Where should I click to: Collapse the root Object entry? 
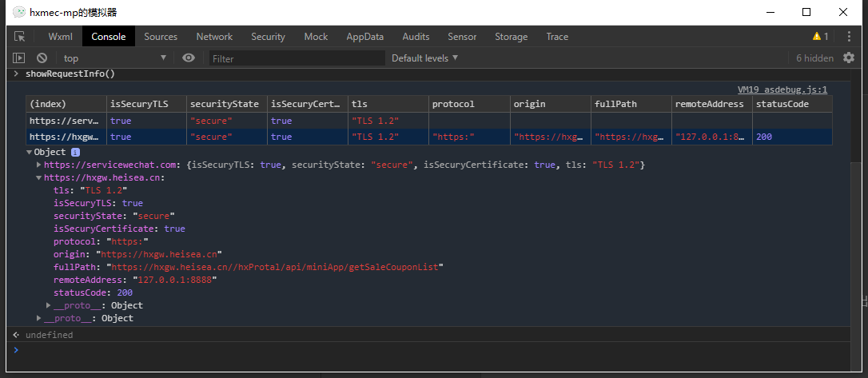(30, 152)
